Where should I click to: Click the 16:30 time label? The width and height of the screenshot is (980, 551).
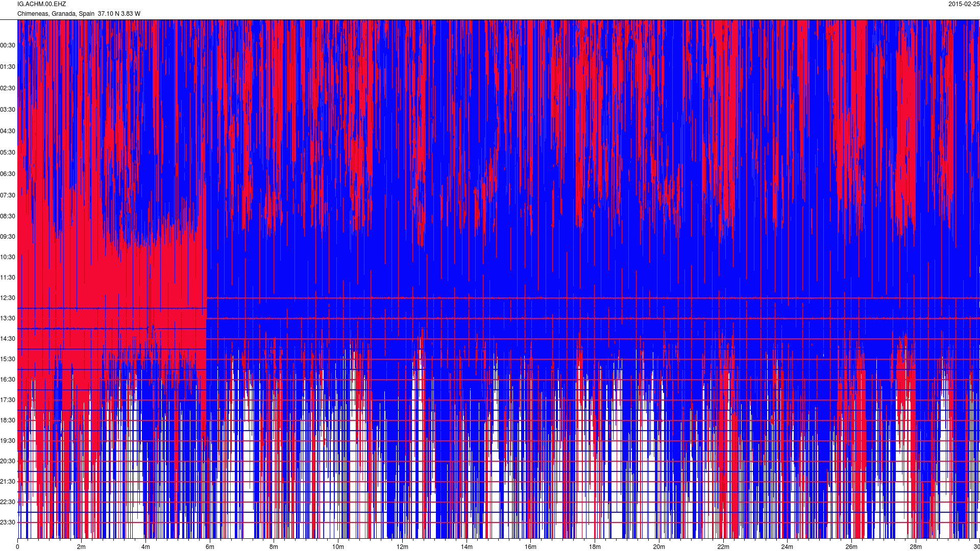8,380
